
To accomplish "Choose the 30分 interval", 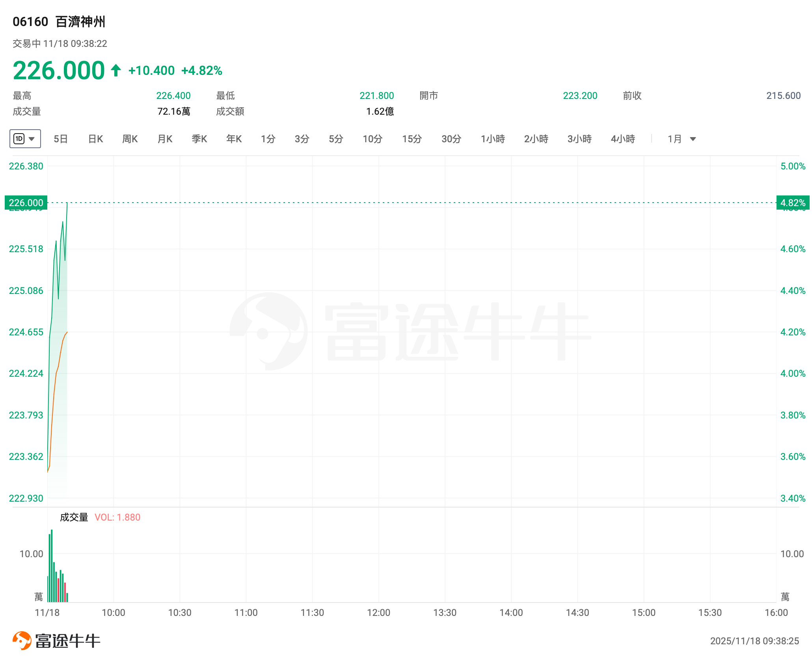I will 451,139.
